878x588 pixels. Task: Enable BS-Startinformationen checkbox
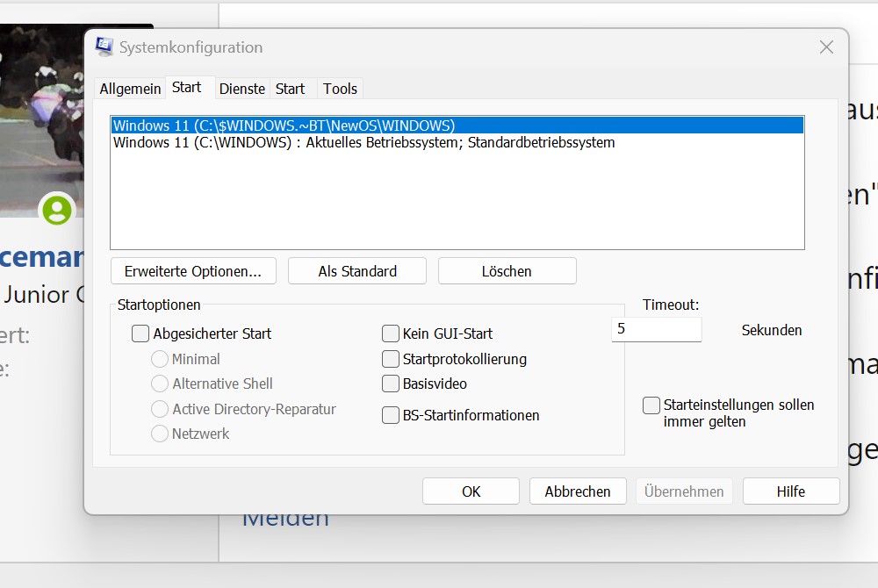pos(391,415)
